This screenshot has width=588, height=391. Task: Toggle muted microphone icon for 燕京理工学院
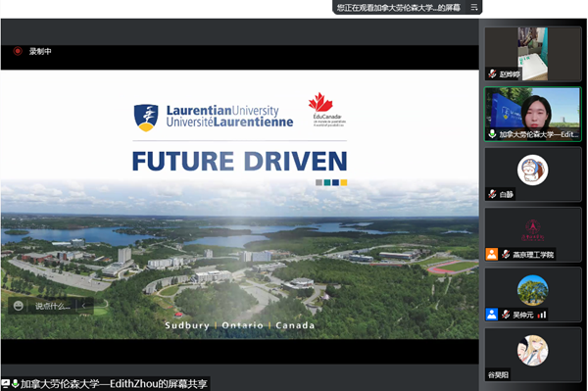point(506,254)
